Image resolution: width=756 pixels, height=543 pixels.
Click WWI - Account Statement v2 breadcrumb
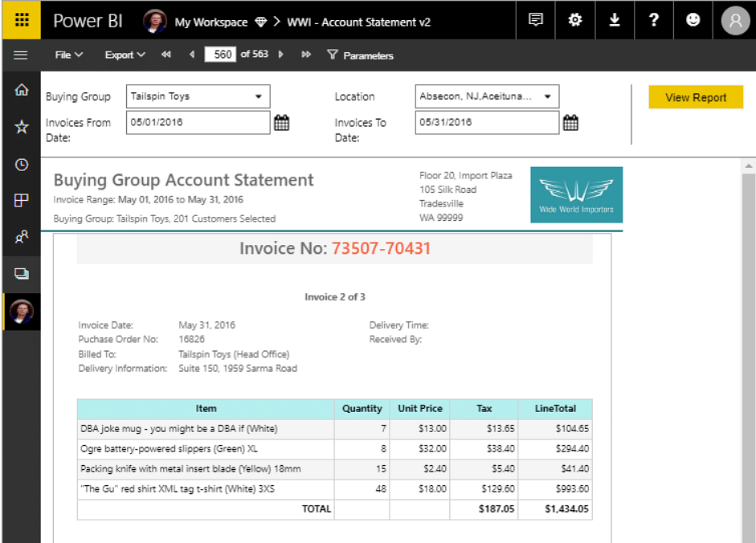click(358, 22)
